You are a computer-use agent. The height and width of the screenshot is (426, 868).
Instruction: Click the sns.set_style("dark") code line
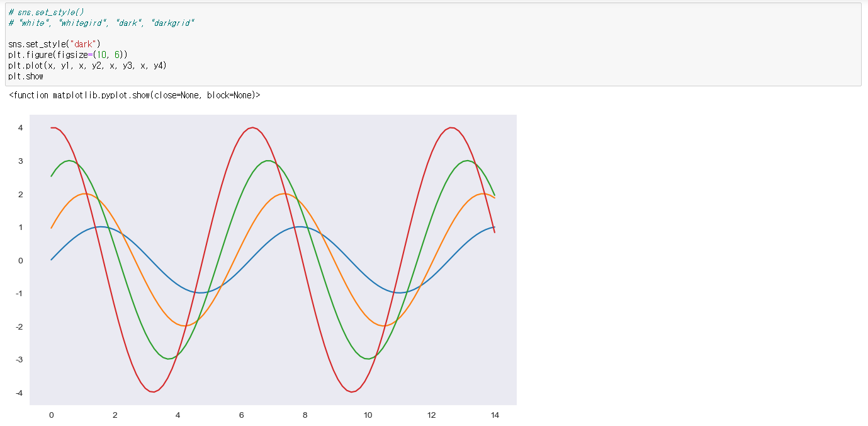tap(54, 44)
